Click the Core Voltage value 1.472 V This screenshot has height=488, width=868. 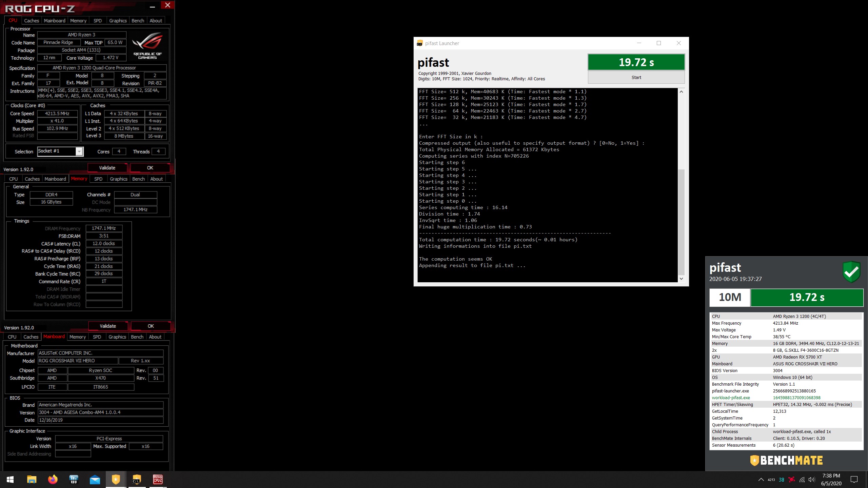[x=111, y=58]
